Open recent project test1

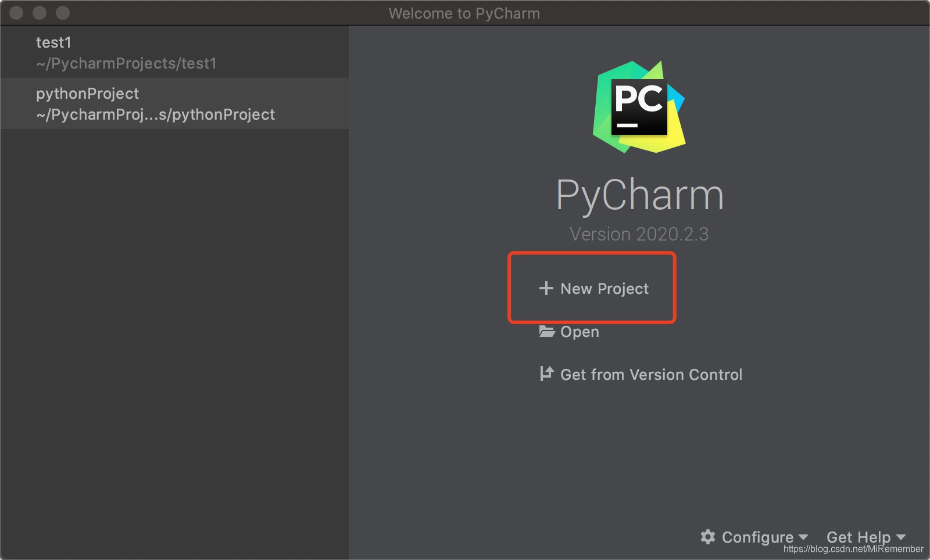(x=174, y=52)
